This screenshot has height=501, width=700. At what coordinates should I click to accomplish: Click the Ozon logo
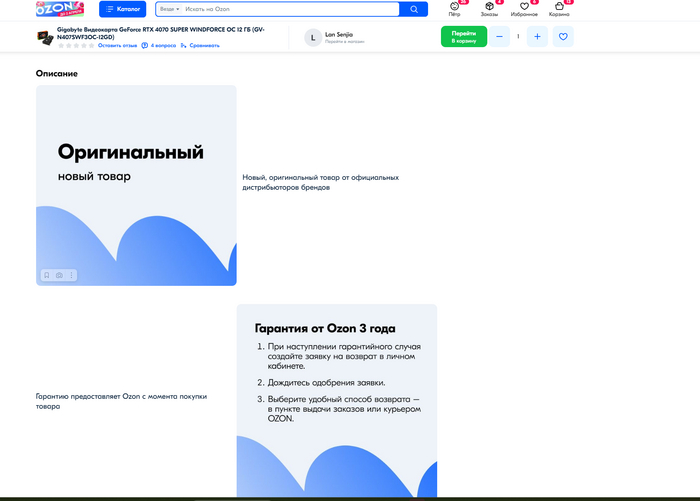tap(60, 9)
